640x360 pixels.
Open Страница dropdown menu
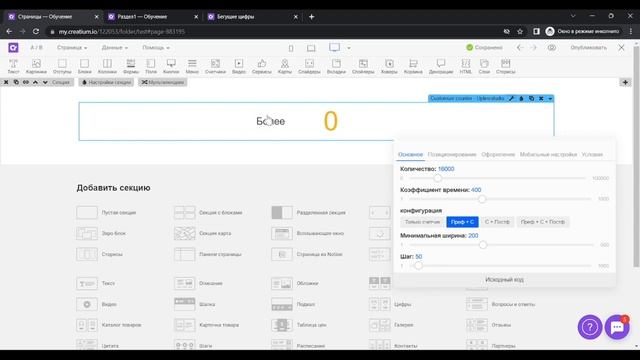pos(72,48)
